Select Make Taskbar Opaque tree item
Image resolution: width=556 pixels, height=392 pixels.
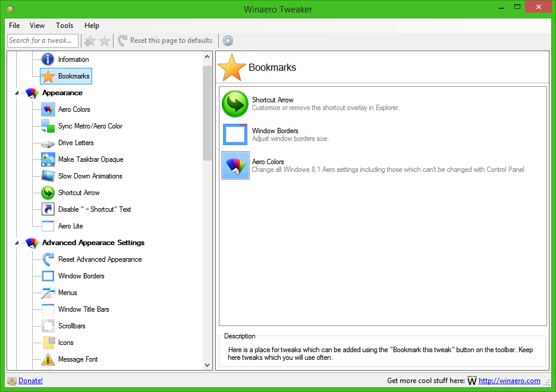pyautogui.click(x=91, y=159)
